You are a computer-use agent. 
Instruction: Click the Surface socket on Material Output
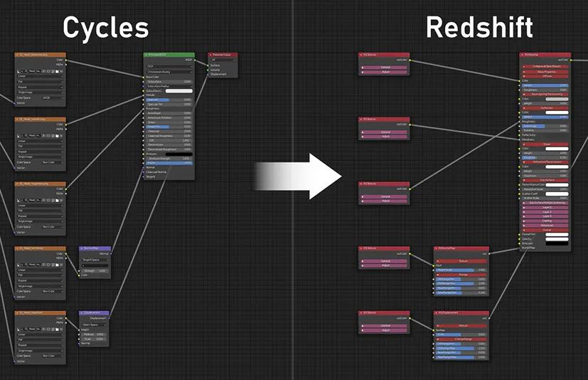pos(208,65)
